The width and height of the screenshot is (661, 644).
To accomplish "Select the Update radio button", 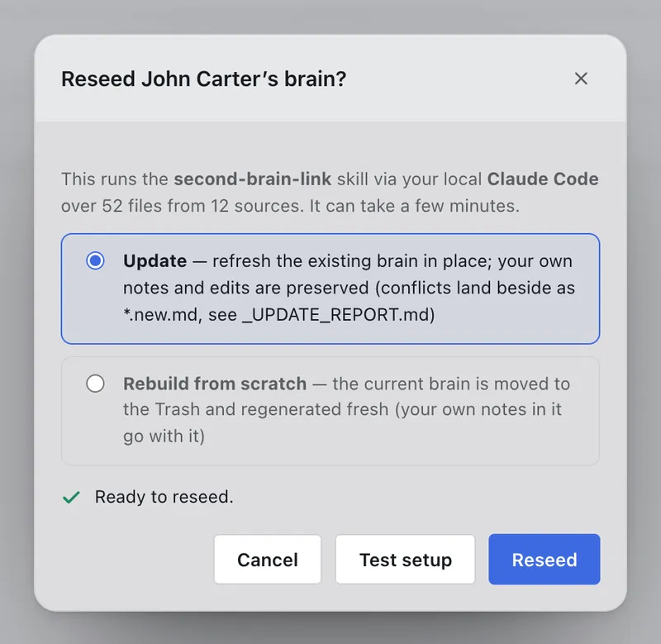I will coord(95,260).
